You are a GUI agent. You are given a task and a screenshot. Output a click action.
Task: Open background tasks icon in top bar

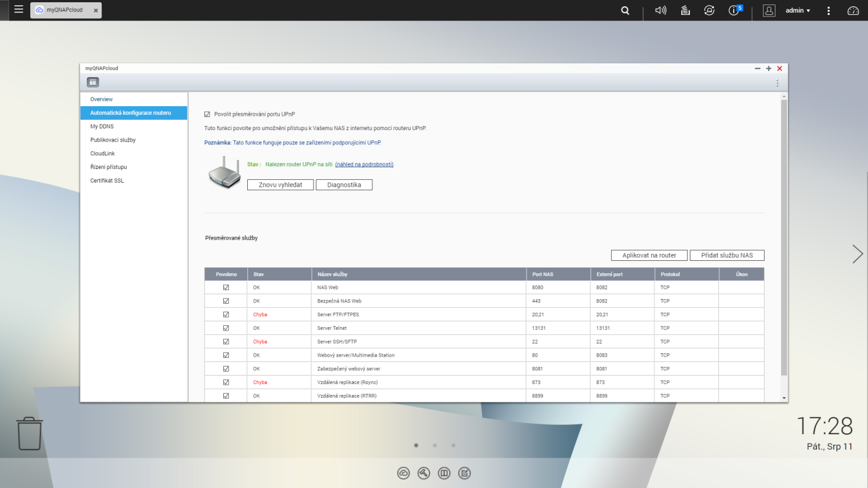pos(685,10)
